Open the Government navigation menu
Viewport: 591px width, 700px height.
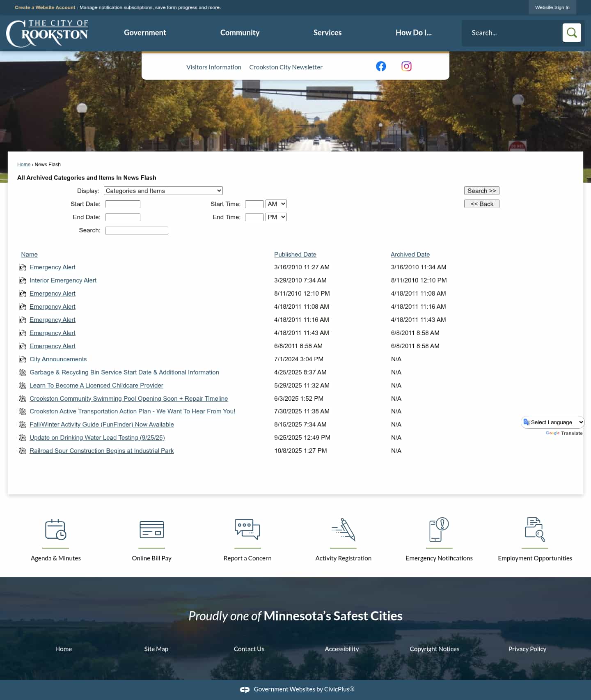[x=145, y=33]
